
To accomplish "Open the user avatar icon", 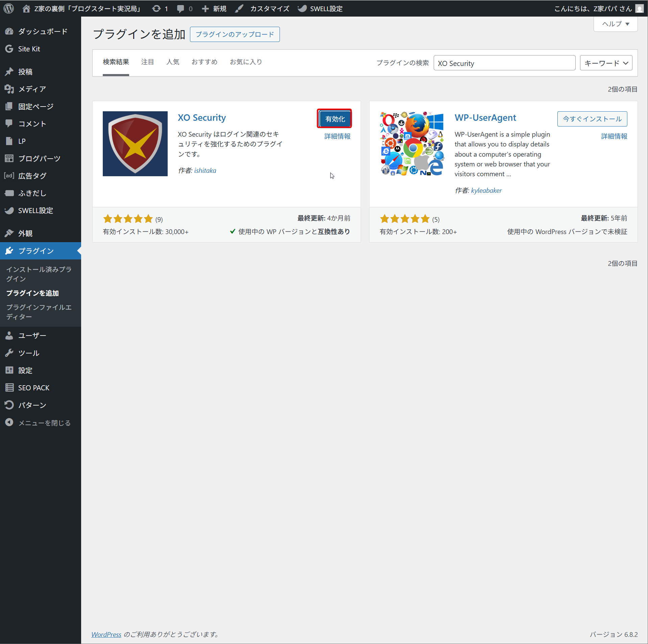I will (639, 8).
